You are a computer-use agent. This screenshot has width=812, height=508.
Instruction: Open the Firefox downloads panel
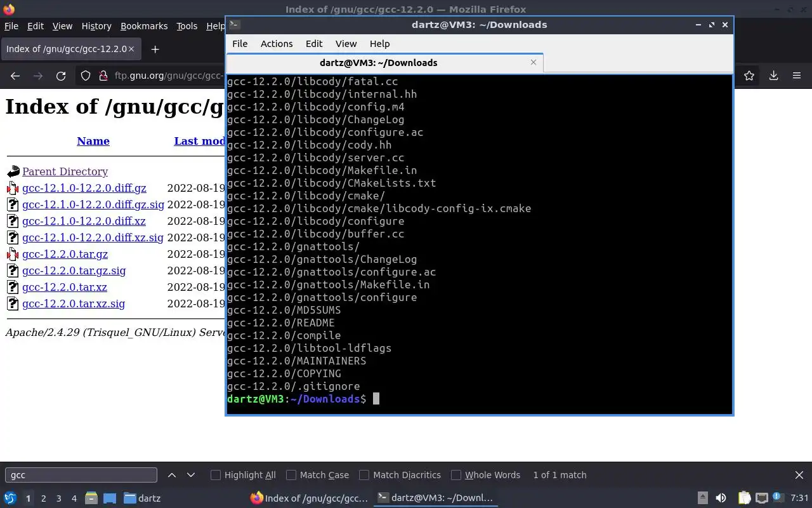tap(773, 76)
